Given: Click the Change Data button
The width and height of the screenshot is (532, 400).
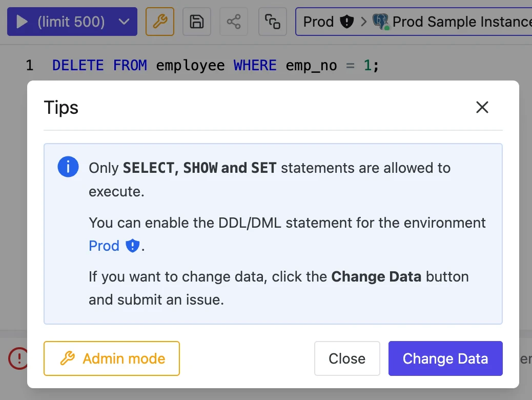Looking at the screenshot, I should tap(445, 358).
